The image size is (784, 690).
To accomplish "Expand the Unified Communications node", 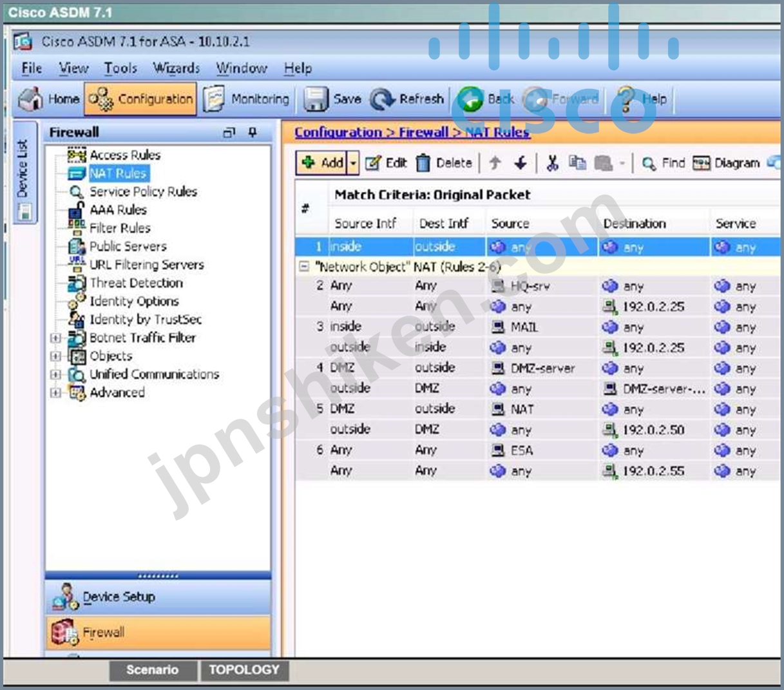I will (x=55, y=374).
